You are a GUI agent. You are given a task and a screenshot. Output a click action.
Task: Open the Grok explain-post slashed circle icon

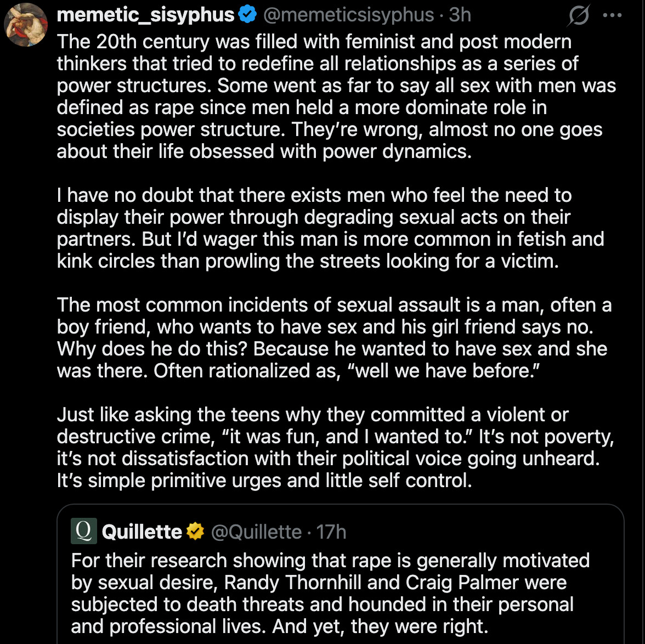(x=578, y=16)
